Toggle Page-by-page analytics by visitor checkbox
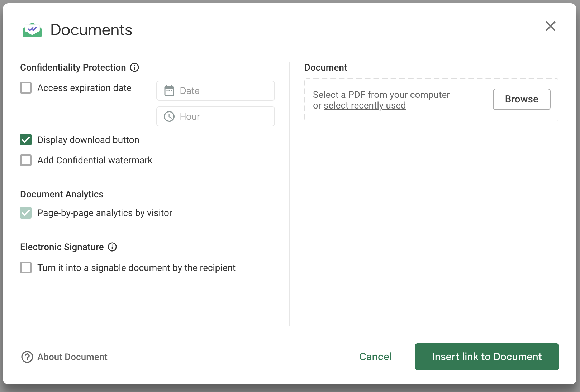This screenshot has width=580, height=392. pyautogui.click(x=26, y=213)
